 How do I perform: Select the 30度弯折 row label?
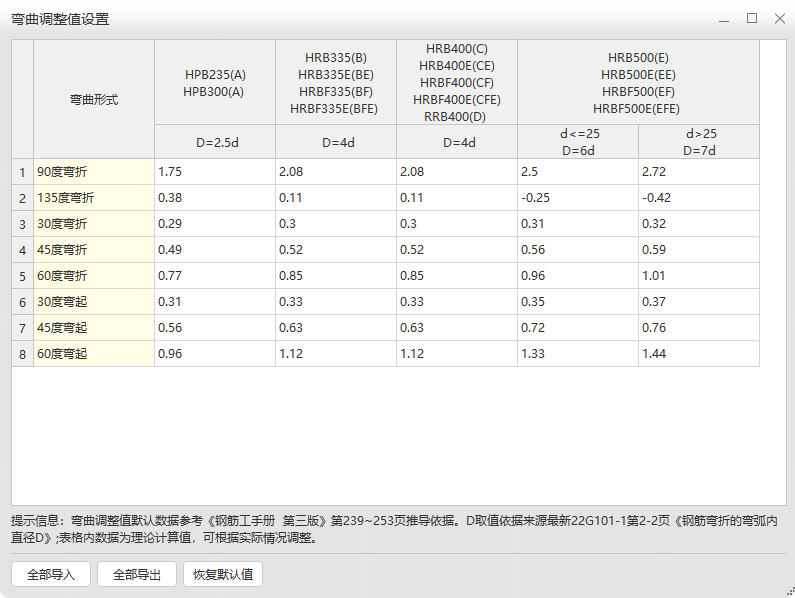click(94, 224)
